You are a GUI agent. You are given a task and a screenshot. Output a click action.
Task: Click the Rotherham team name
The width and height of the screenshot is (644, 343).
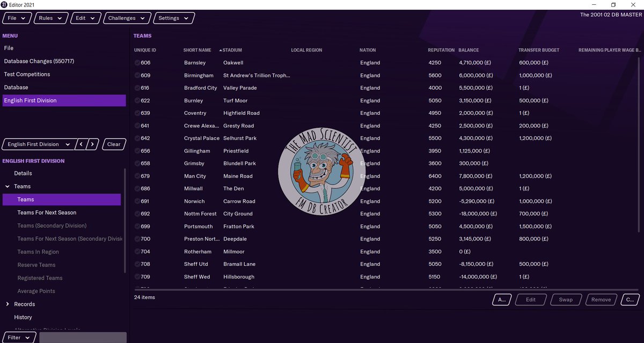click(197, 252)
